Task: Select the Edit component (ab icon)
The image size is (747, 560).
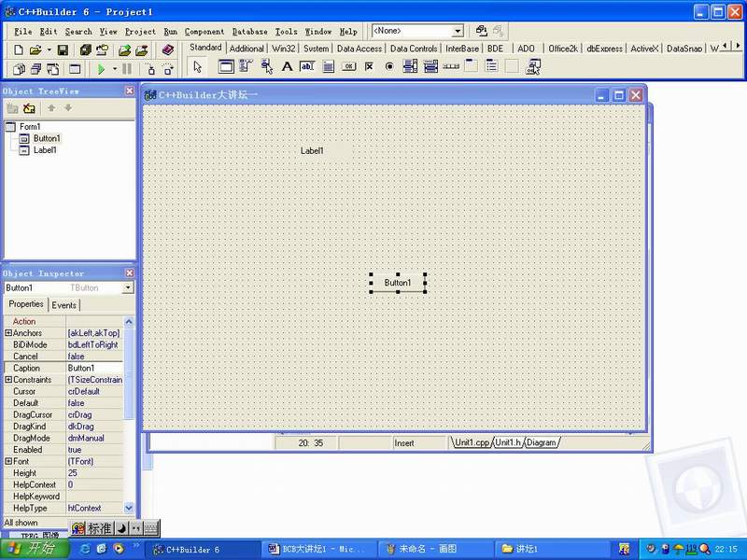Action: click(x=307, y=66)
